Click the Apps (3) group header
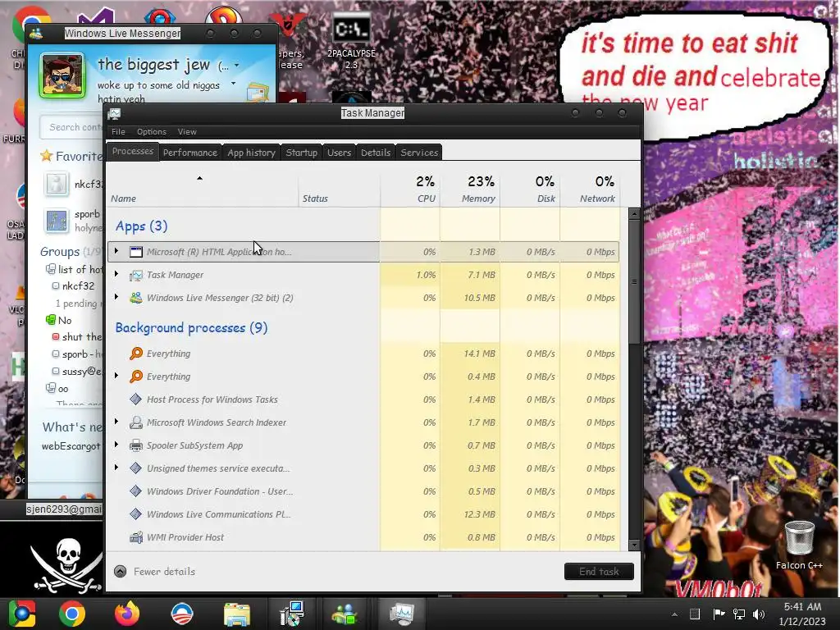Image resolution: width=840 pixels, height=630 pixels. click(141, 226)
